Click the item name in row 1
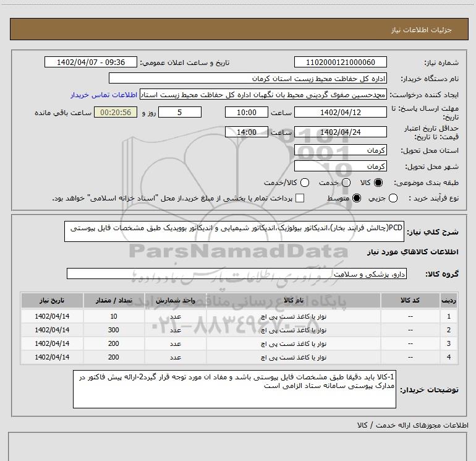 (x=294, y=317)
